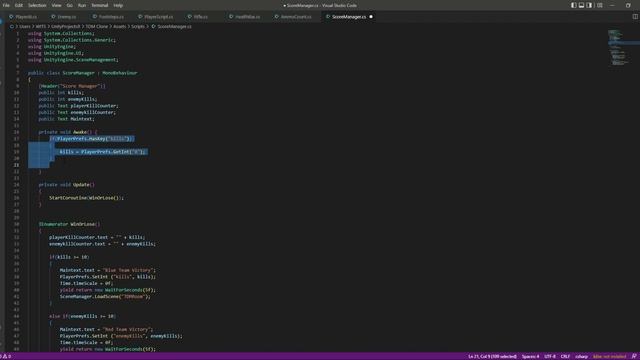Open the Go menu
The image size is (640, 360).
pos(70,5)
